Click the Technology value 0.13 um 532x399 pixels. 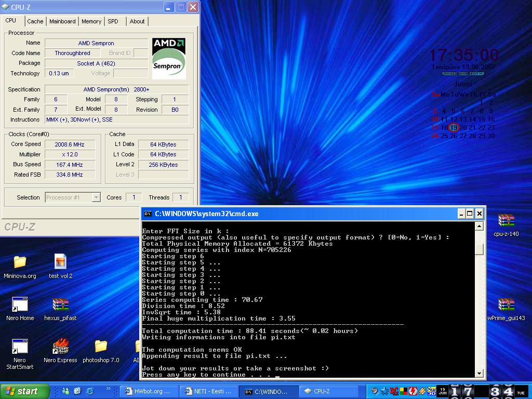pyautogui.click(x=59, y=73)
